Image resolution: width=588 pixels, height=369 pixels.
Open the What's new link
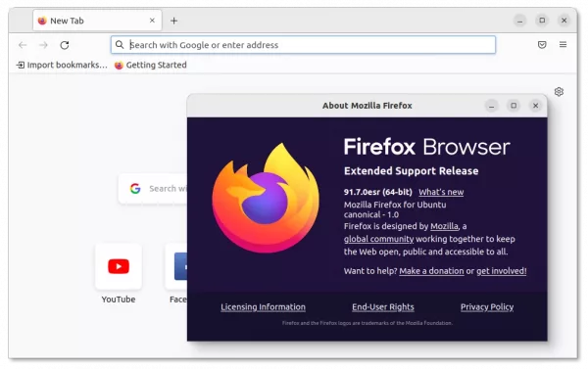pos(441,192)
